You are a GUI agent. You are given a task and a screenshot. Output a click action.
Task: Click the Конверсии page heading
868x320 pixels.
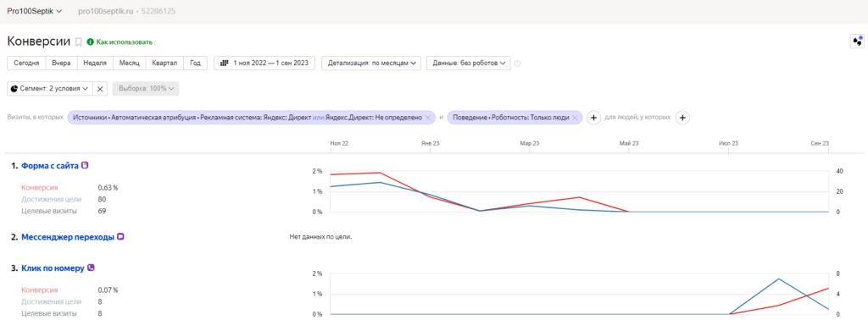pyautogui.click(x=39, y=42)
